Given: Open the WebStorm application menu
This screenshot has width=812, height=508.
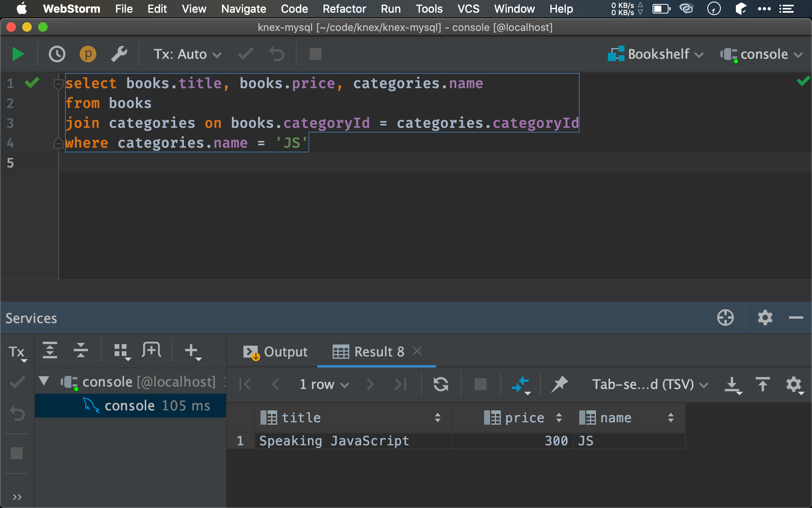Looking at the screenshot, I should coord(71,9).
